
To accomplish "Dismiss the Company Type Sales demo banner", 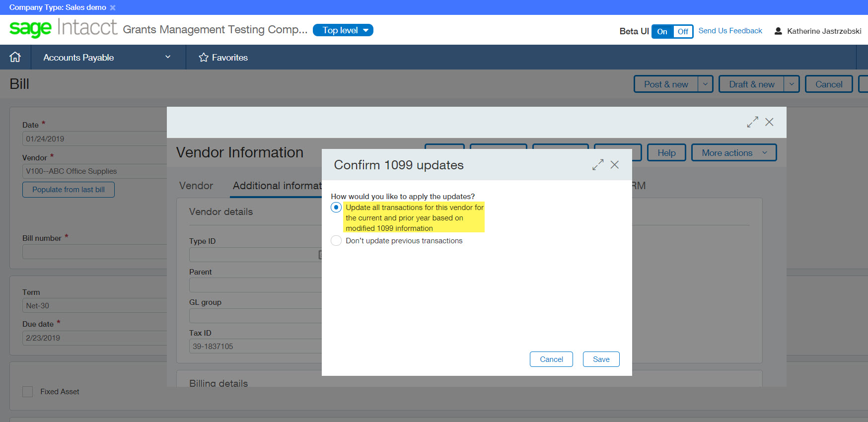I will [x=113, y=7].
